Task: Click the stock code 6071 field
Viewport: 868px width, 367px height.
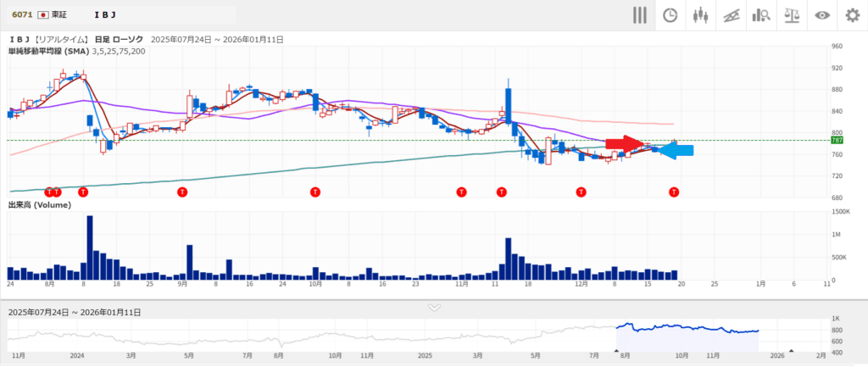Action: click(23, 15)
